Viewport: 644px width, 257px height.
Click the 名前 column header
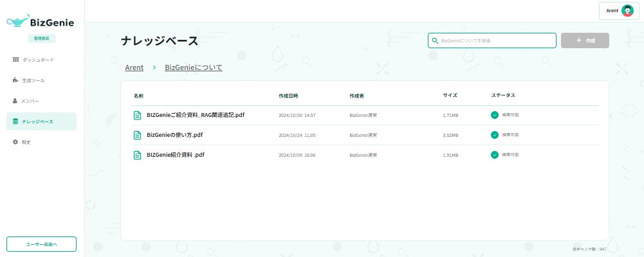point(138,96)
